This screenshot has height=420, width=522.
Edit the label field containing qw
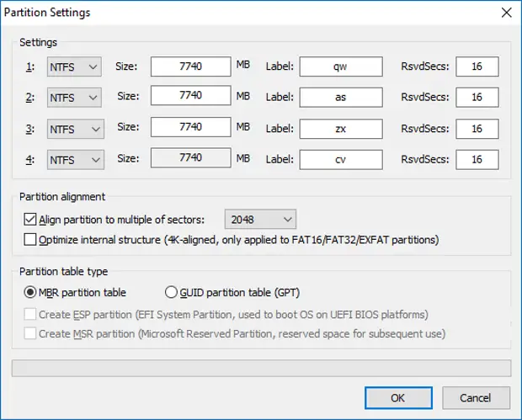coord(339,66)
